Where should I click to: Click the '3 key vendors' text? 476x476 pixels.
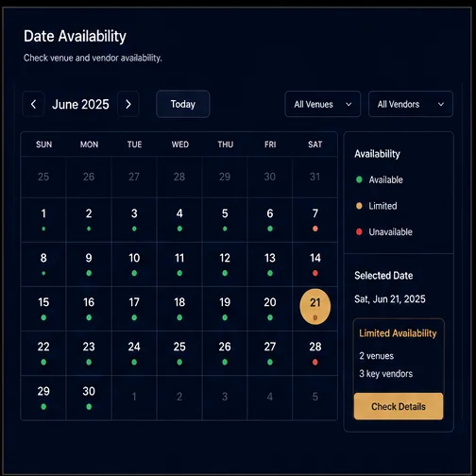(386, 374)
